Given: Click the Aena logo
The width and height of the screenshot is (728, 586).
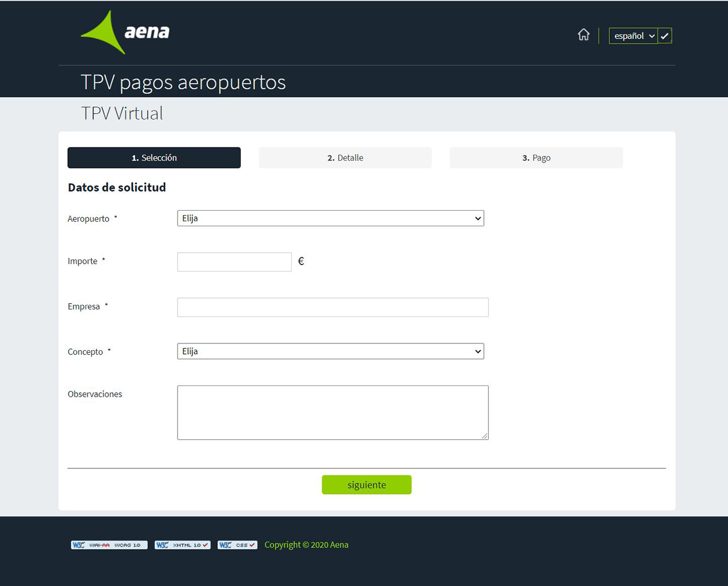Looking at the screenshot, I should pyautogui.click(x=125, y=32).
